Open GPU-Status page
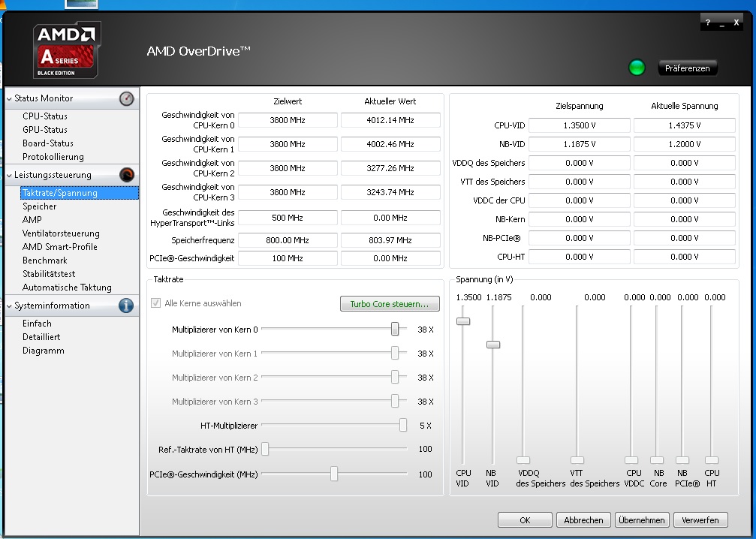The height and width of the screenshot is (539, 756). point(45,130)
